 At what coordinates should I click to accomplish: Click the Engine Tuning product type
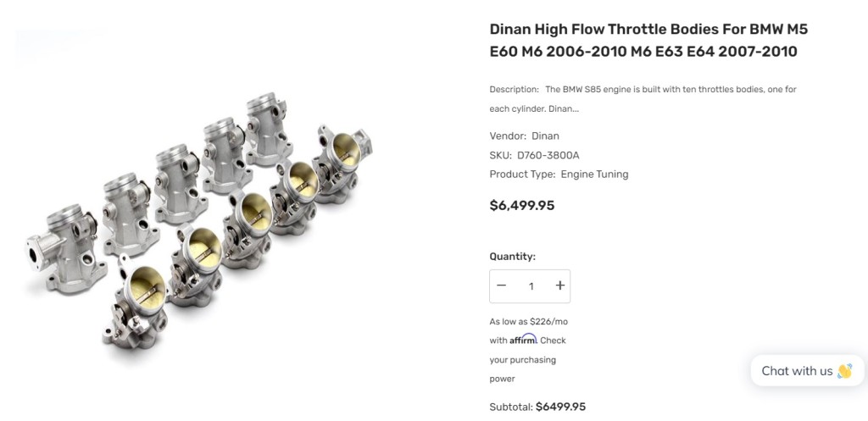point(594,174)
